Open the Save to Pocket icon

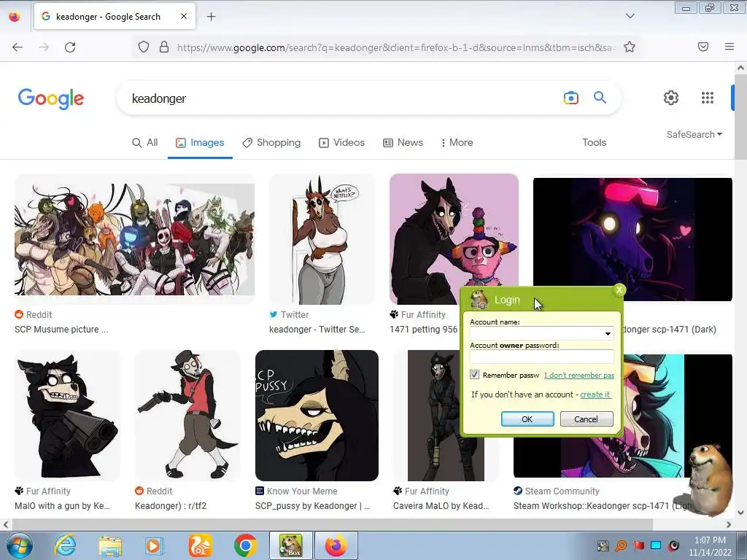(703, 47)
